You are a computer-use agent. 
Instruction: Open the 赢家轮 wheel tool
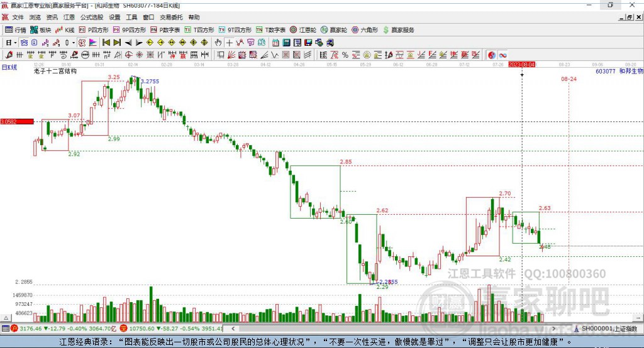coord(334,30)
